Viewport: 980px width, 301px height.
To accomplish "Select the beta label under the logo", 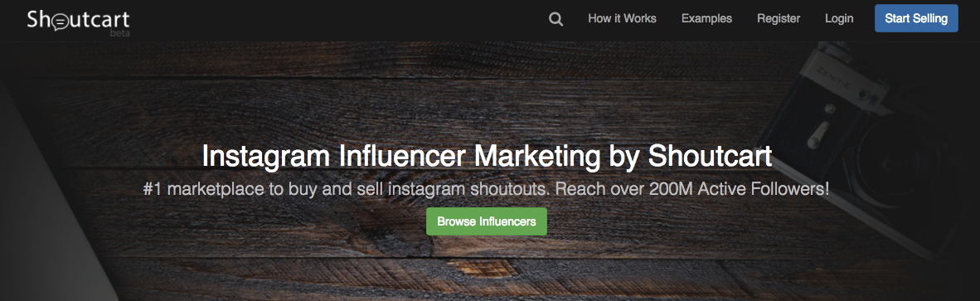I will click(x=119, y=33).
